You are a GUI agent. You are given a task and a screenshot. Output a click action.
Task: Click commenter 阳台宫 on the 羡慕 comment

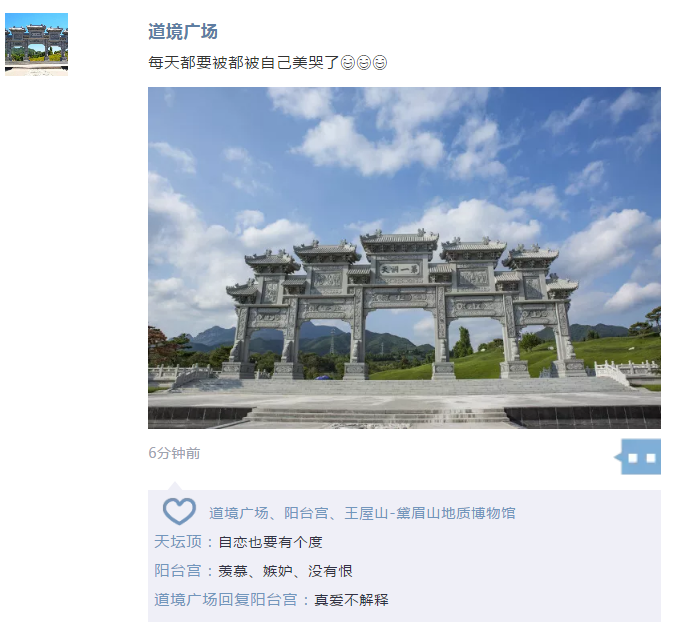pos(178,571)
